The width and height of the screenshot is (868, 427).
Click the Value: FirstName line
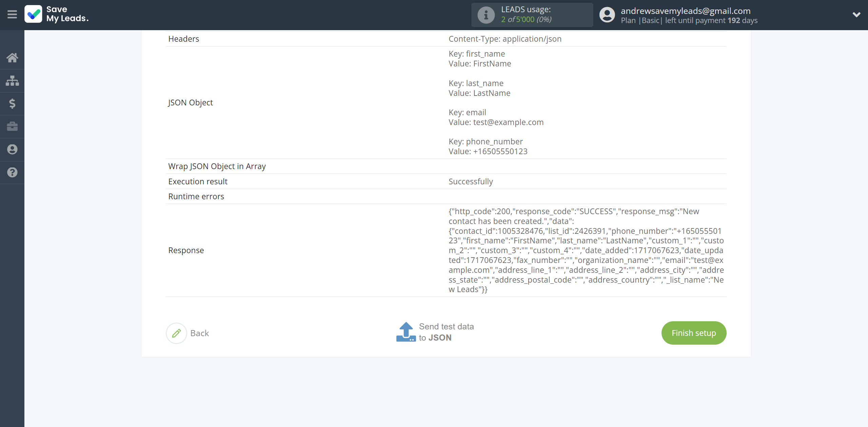(x=480, y=64)
